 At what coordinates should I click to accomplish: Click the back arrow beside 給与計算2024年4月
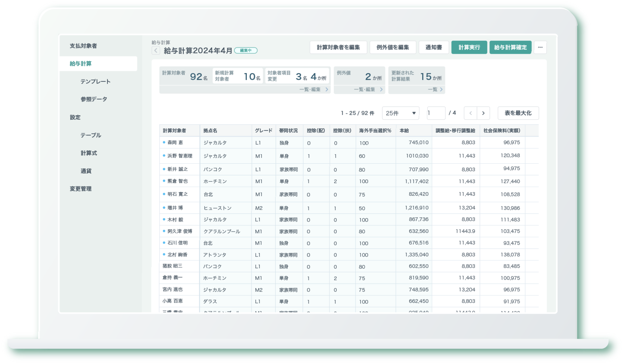tap(156, 51)
